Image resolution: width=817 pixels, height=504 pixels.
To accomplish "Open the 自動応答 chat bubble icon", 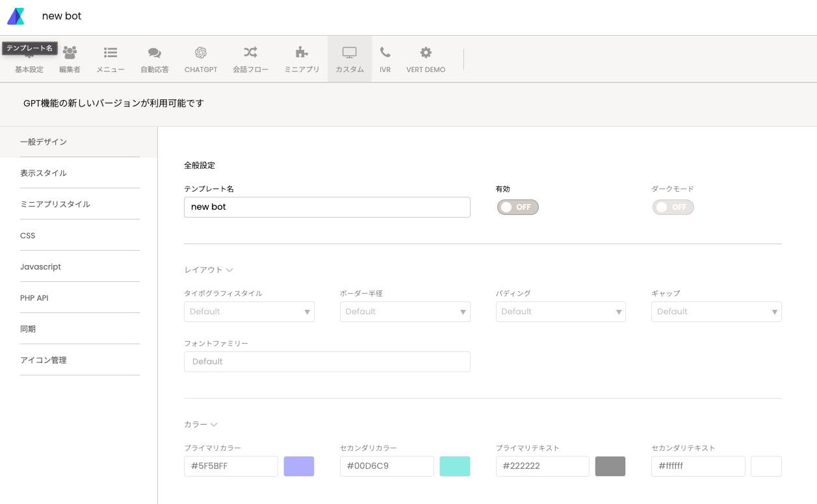I will click(154, 53).
